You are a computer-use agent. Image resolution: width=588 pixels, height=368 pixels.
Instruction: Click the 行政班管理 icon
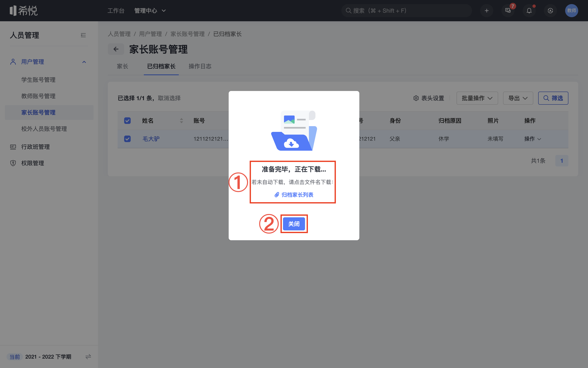coord(13,147)
